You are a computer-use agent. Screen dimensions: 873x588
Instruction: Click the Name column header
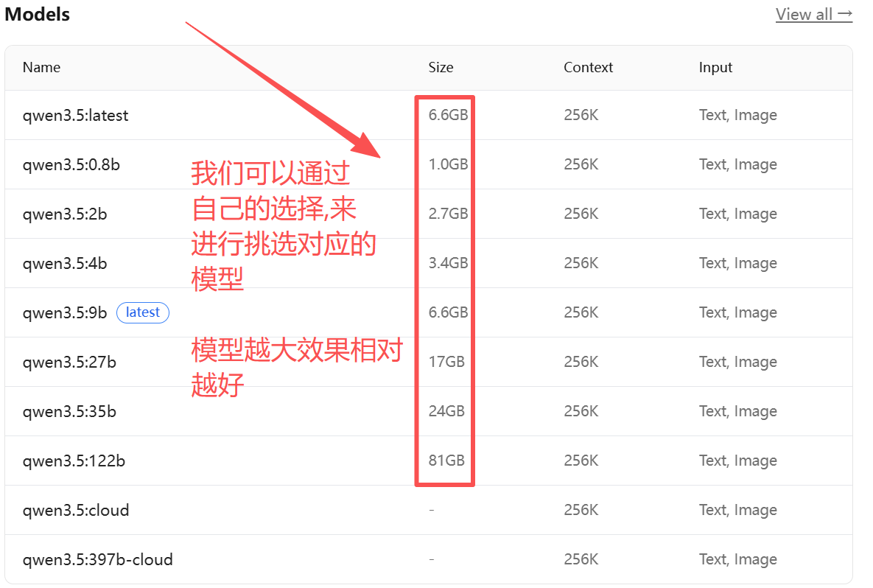click(42, 67)
